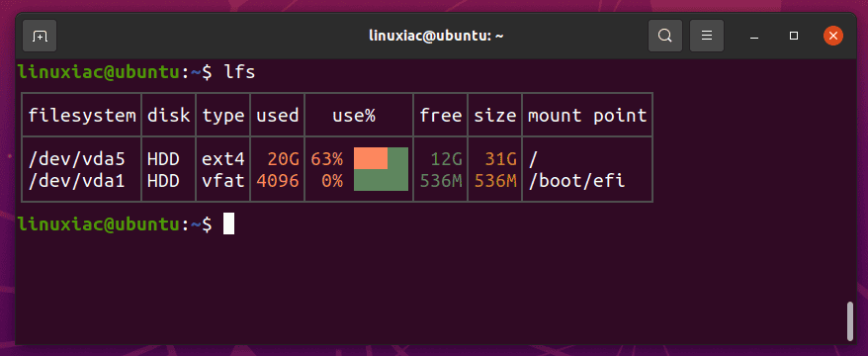Click the blinking cursor at the prompt
868x356 pixels.
click(228, 224)
